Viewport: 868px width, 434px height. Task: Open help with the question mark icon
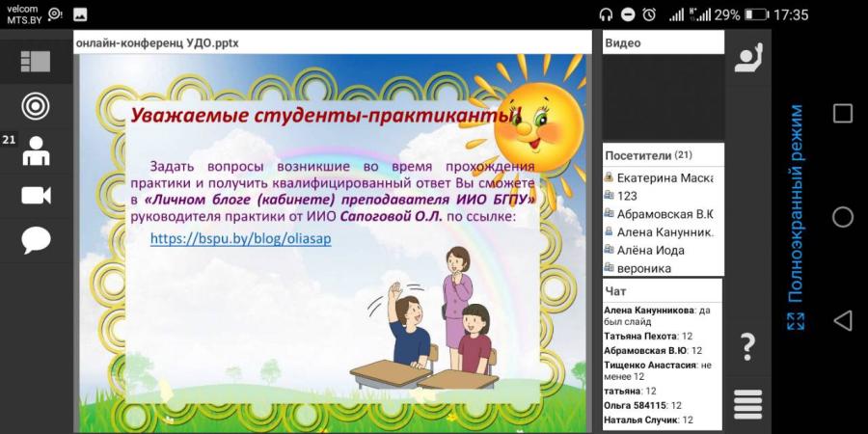(x=747, y=347)
